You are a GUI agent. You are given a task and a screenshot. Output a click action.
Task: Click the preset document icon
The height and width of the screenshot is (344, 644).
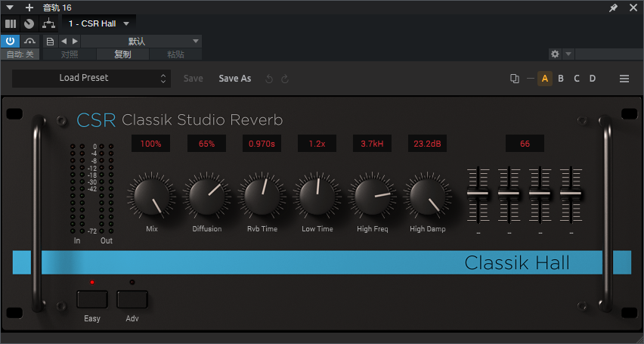50,41
